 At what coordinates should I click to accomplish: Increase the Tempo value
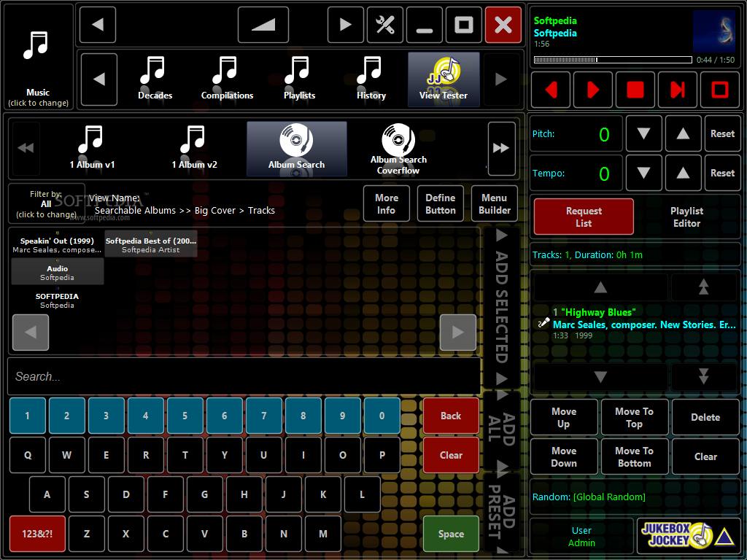coord(683,173)
